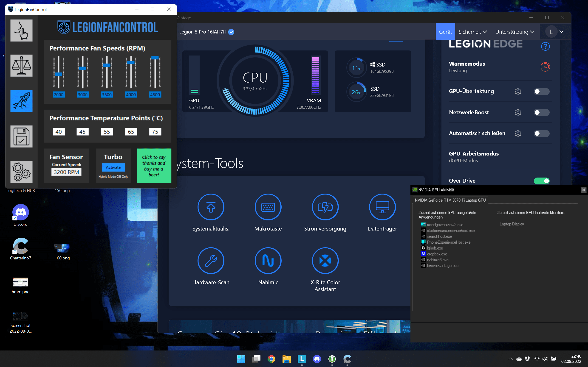Select the NVIDIA GeForce RTX 3070 Ti tab
Image resolution: width=588 pixels, height=367 pixels.
(450, 200)
